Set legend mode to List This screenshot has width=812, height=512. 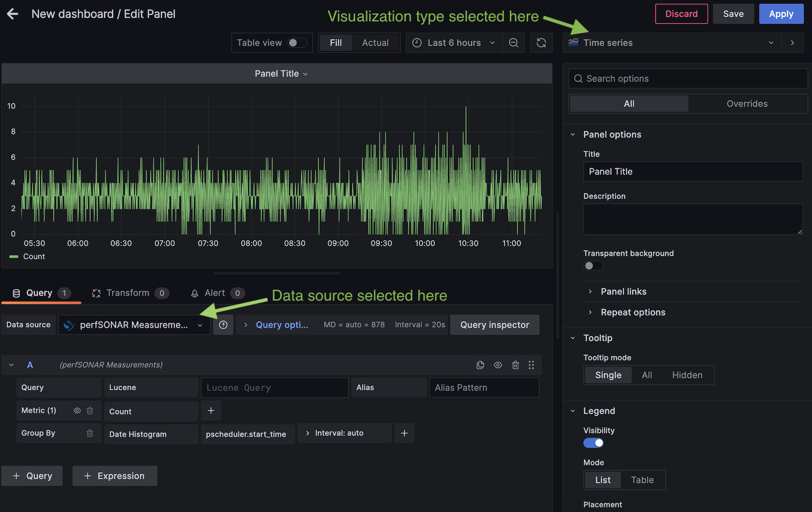(603, 480)
